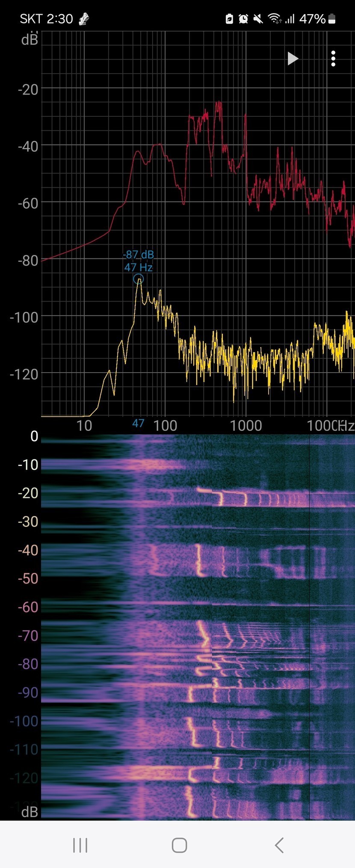Image resolution: width=355 pixels, height=868 pixels.
Task: Tap the dB label below the spectrogram scale
Action: click(30, 812)
